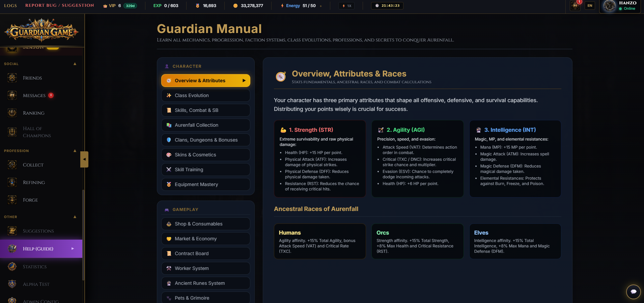The width and height of the screenshot is (644, 303).
Task: Click the Ranking sidebar icon
Action: (12, 113)
